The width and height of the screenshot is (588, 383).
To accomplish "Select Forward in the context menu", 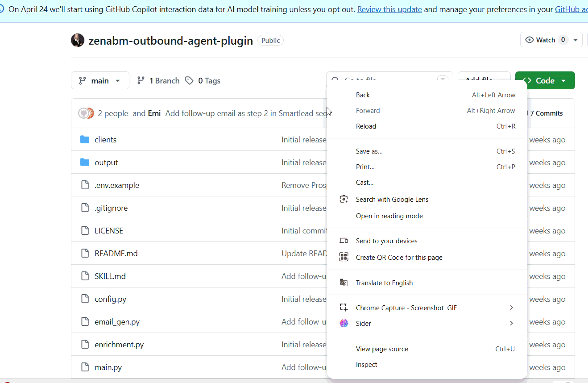I will [427, 111].
